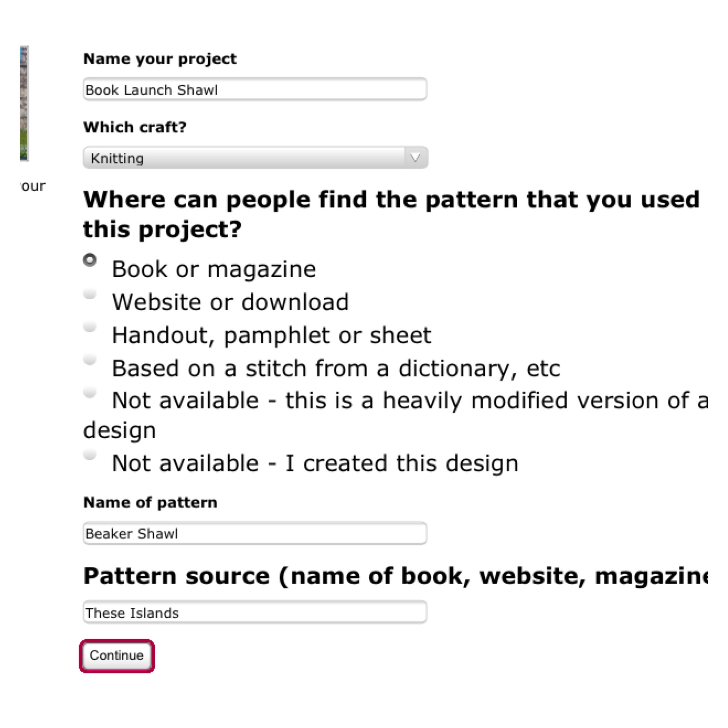The height and width of the screenshot is (728, 728).
Task: Click the 'Website or download' label text
Action: point(230,302)
